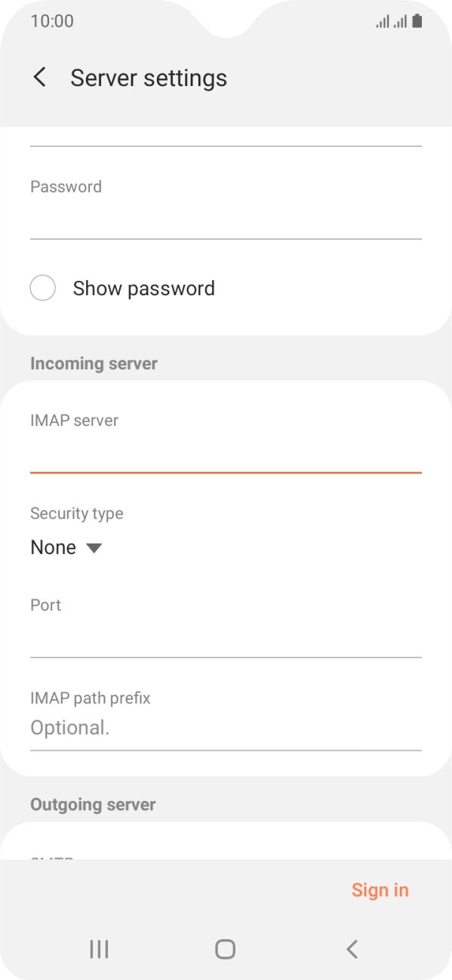Tap Sign in

point(380,889)
